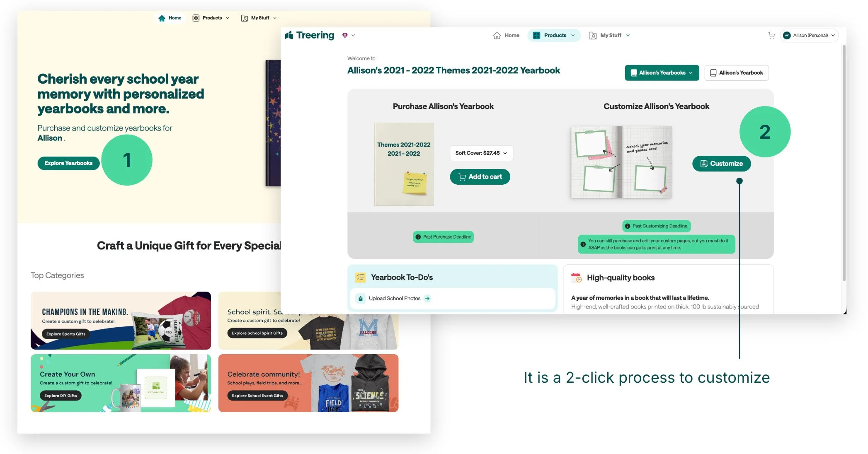Click the My Stuff icon in the front window
Image resolution: width=868 pixels, height=454 pixels.
(593, 36)
